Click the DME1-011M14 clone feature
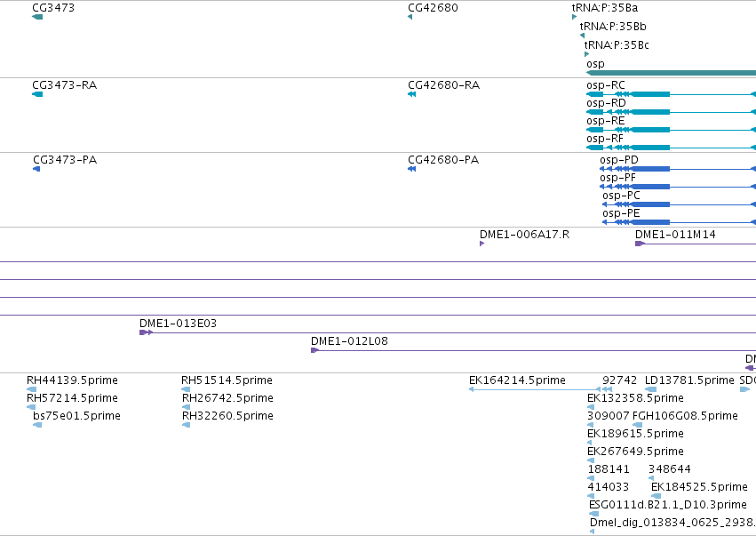Image resolution: width=756 pixels, height=536 pixels. [x=696, y=244]
